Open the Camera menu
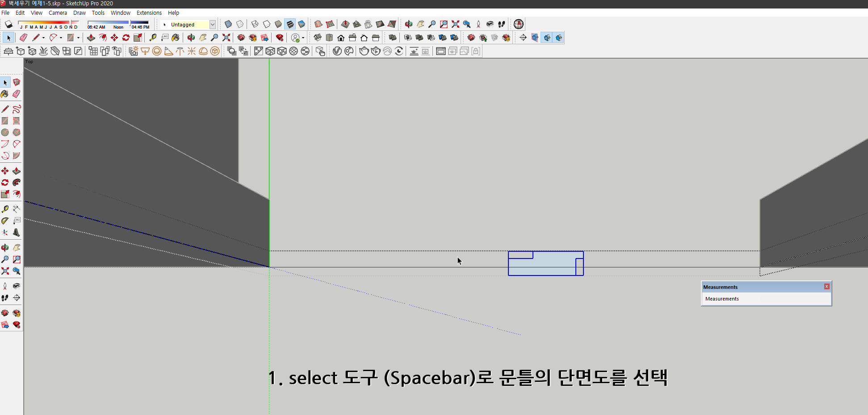 58,13
